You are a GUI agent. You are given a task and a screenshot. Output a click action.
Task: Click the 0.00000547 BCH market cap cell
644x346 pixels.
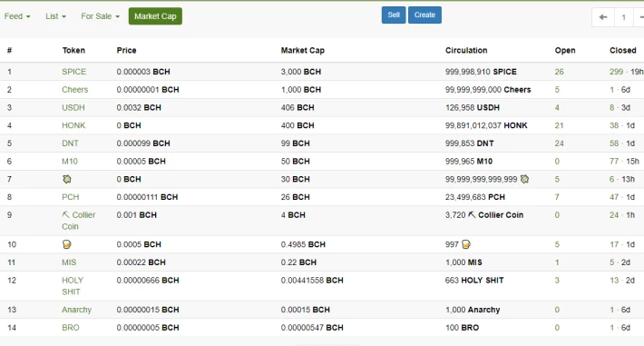[312, 328]
